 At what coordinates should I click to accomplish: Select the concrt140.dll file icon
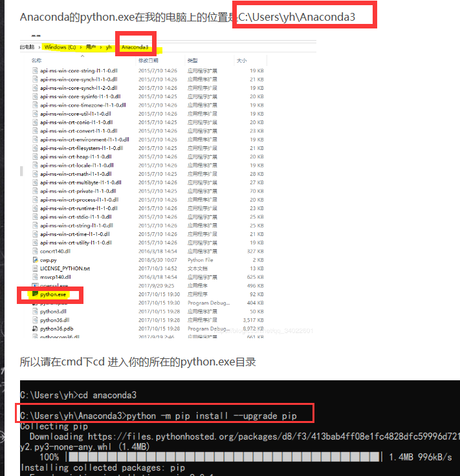coord(35,251)
